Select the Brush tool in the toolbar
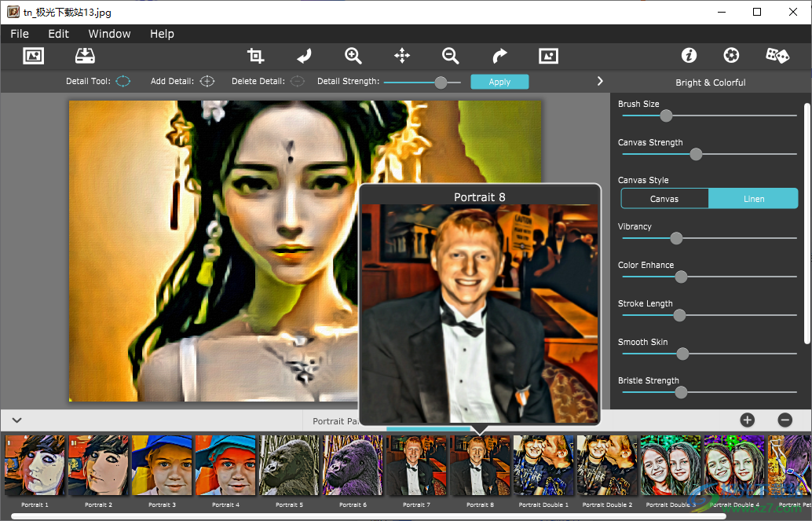The image size is (812, 521). point(304,55)
